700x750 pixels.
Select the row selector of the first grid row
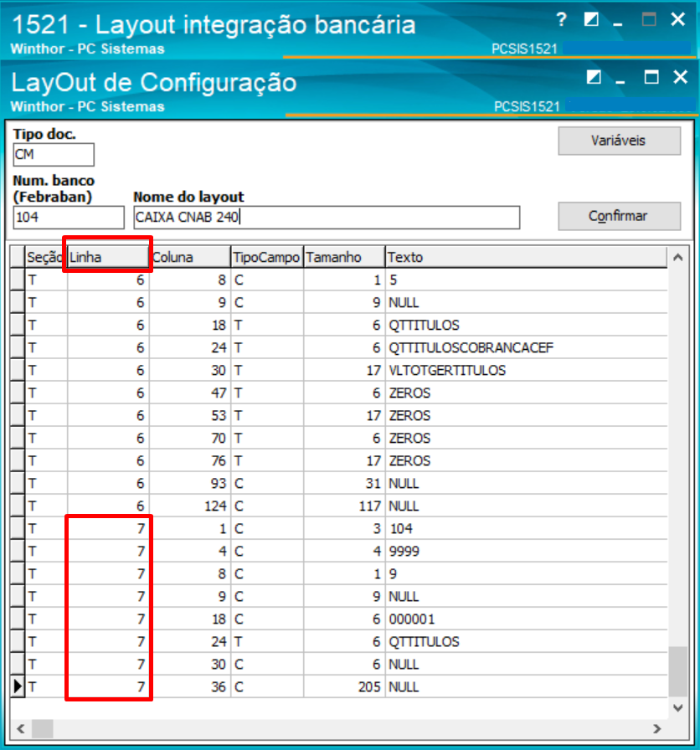[18, 280]
